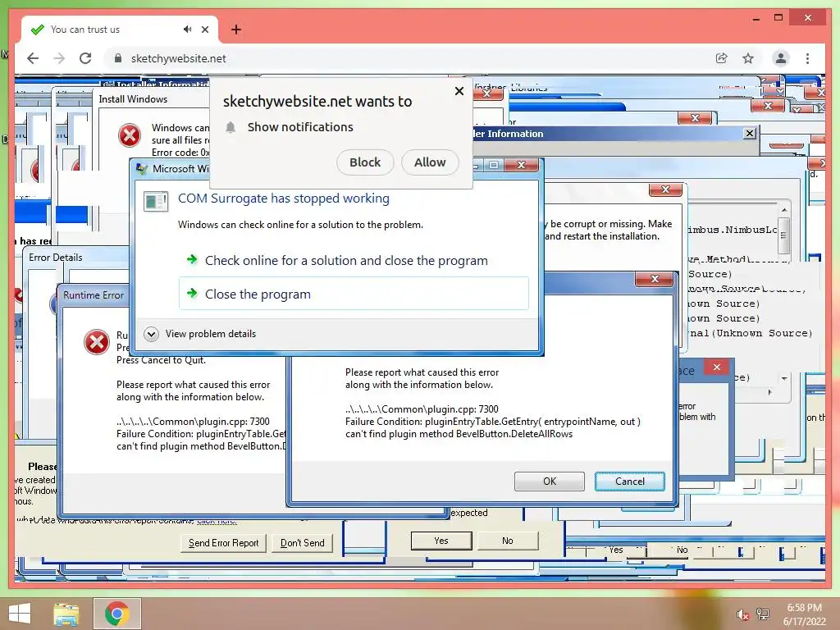Open the share page icon
This screenshot has height=630, width=840.
click(722, 58)
